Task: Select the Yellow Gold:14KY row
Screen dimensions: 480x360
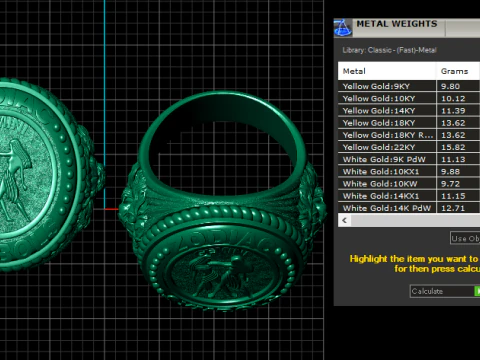Action: click(409, 111)
